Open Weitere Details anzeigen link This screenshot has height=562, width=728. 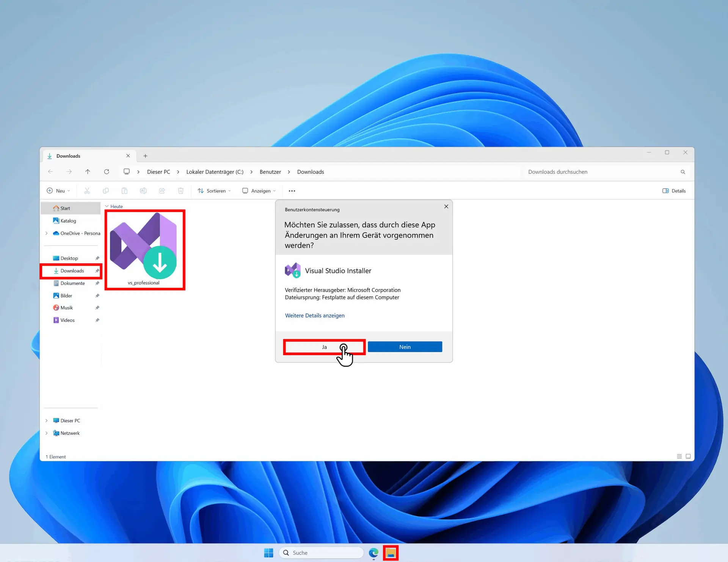(x=315, y=315)
